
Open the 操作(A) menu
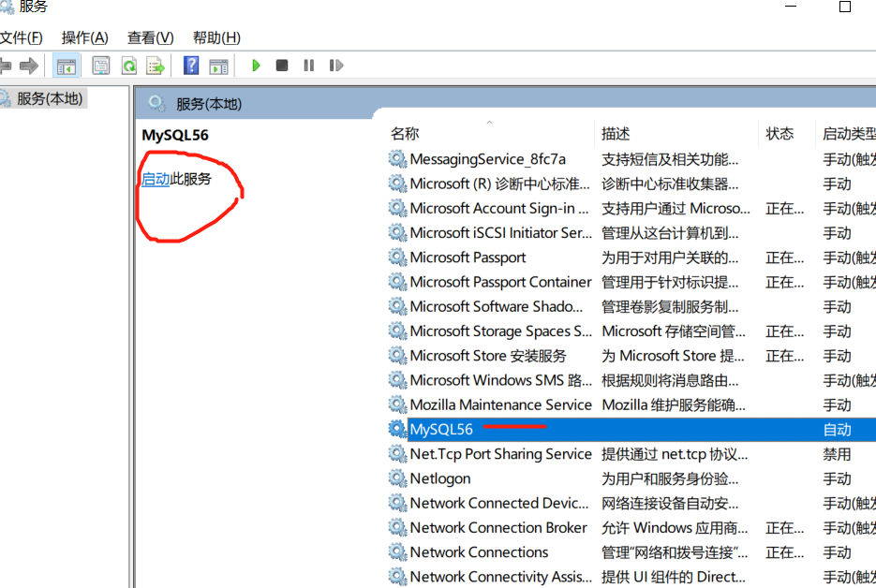[85, 37]
